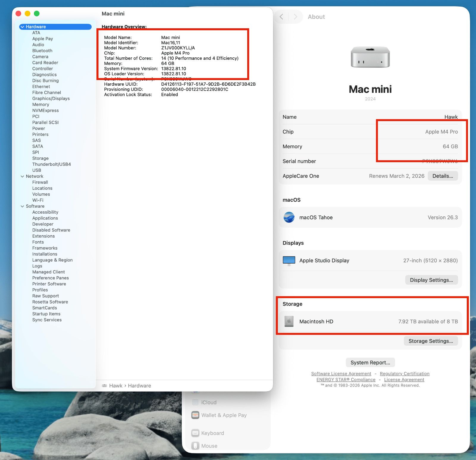
Task: Click the Mac mini image in About
Action: pyautogui.click(x=370, y=57)
